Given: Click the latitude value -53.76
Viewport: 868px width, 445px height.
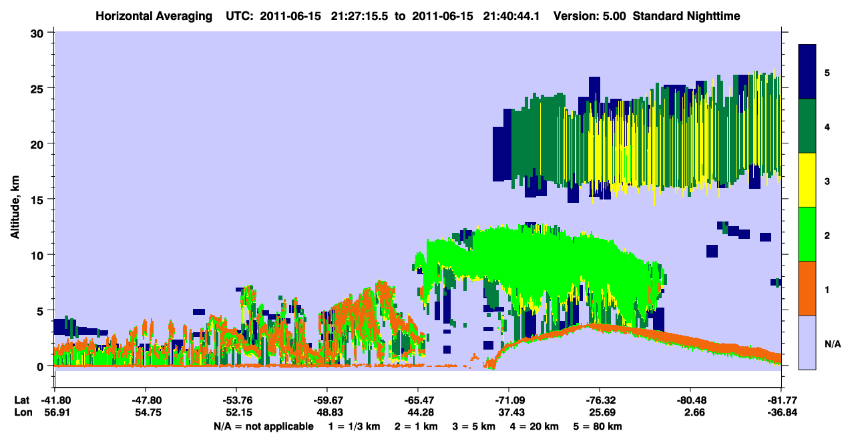Looking at the screenshot, I should (x=236, y=400).
